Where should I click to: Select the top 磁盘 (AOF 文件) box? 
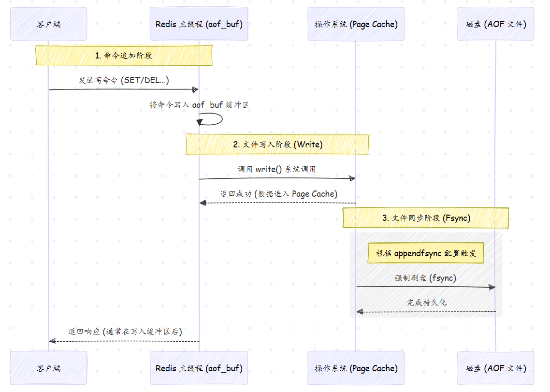click(x=496, y=24)
